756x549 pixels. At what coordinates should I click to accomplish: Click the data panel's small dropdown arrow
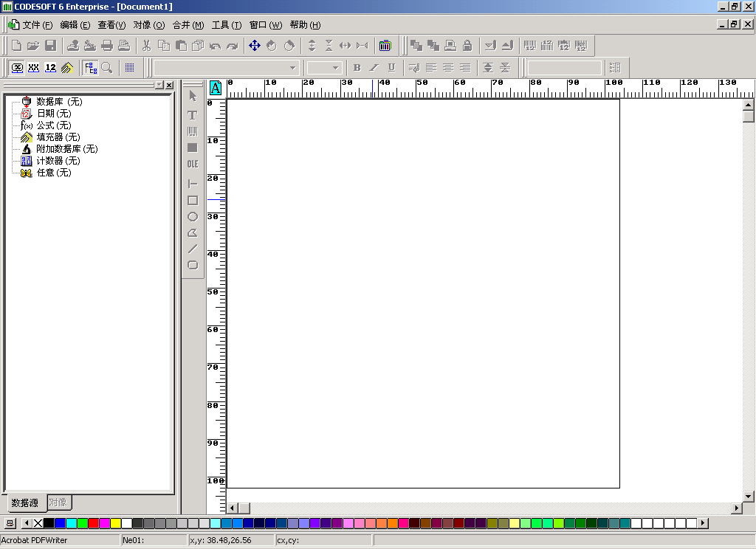click(x=159, y=85)
